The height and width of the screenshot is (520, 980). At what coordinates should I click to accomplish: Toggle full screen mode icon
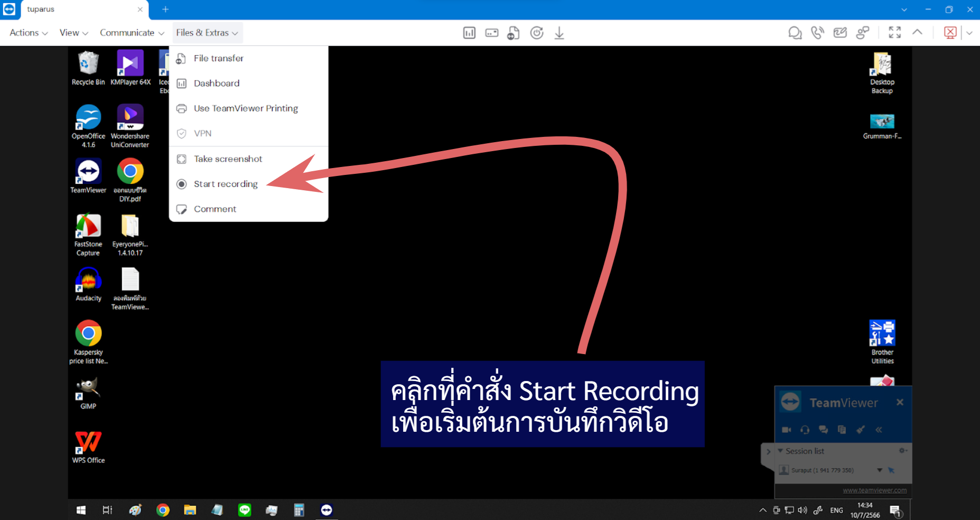pyautogui.click(x=894, y=33)
